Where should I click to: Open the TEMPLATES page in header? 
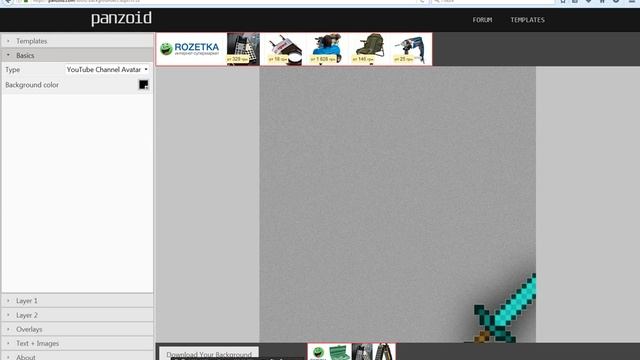pyautogui.click(x=527, y=20)
